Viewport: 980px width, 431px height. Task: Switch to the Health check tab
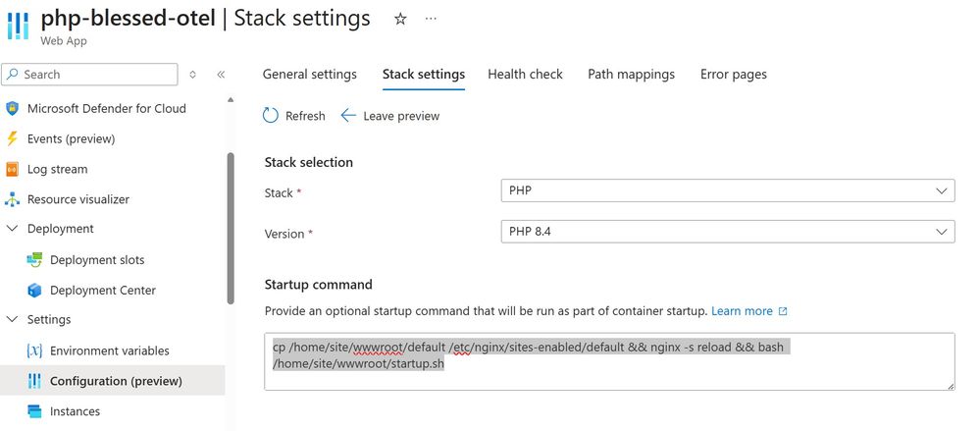click(525, 75)
